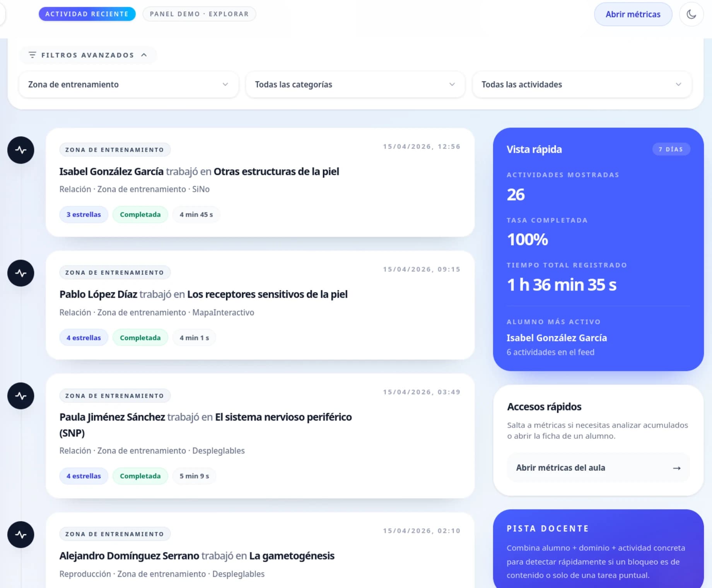
Task: Open the Zona de entrenamiento dropdown
Action: [128, 84]
